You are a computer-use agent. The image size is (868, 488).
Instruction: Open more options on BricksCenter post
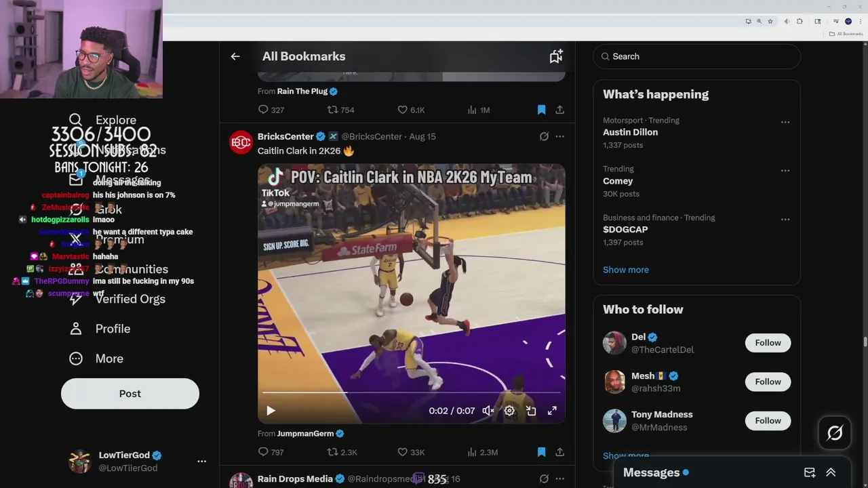[559, 136]
